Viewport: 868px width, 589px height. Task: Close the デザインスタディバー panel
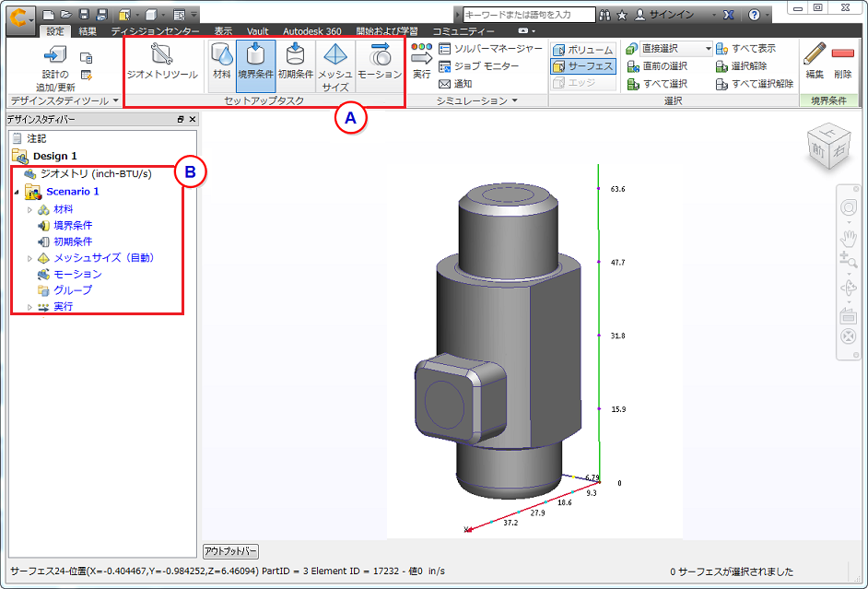coord(193,119)
